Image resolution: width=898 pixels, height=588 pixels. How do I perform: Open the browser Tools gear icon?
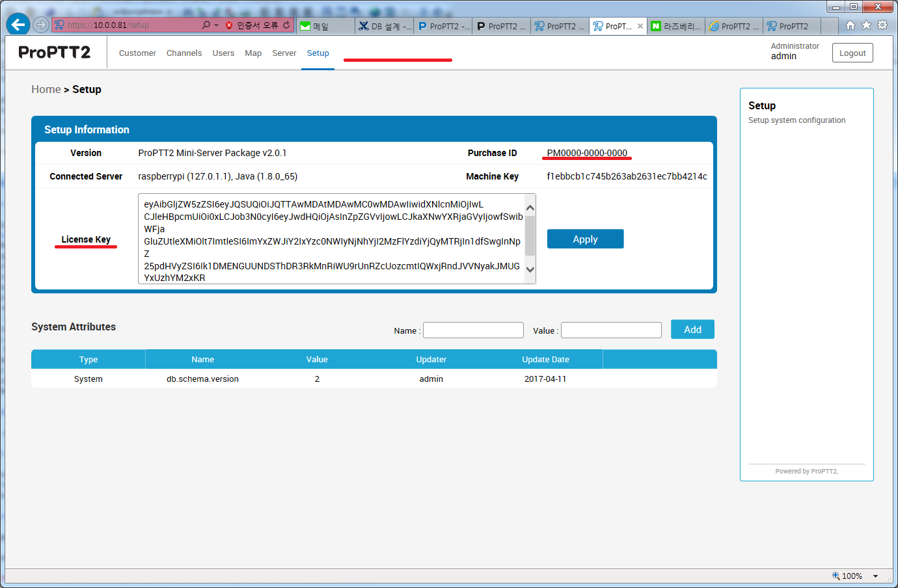(882, 25)
